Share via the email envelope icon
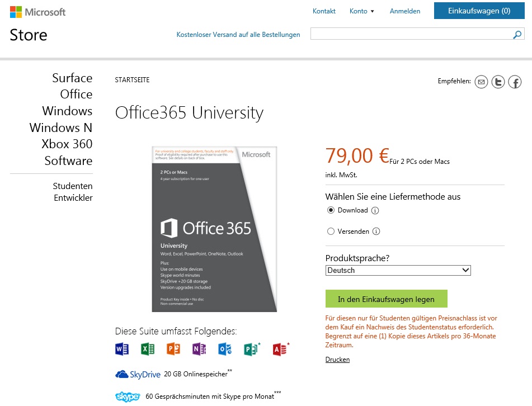 [x=481, y=82]
